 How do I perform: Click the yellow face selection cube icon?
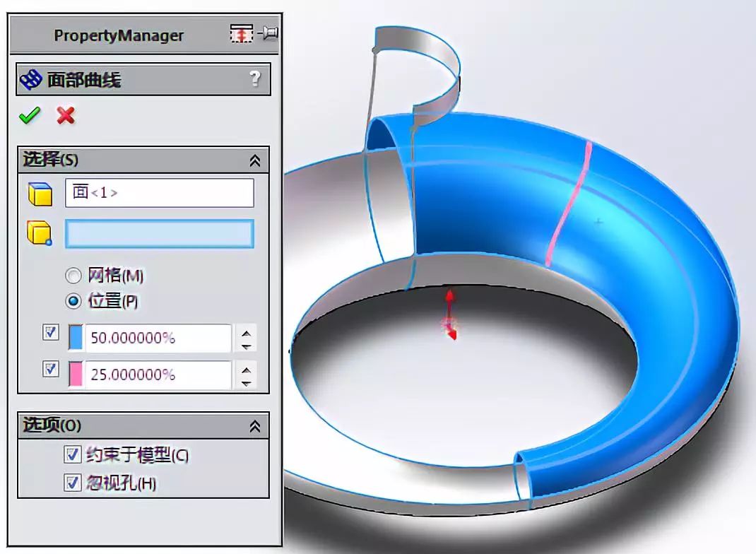tap(41, 193)
